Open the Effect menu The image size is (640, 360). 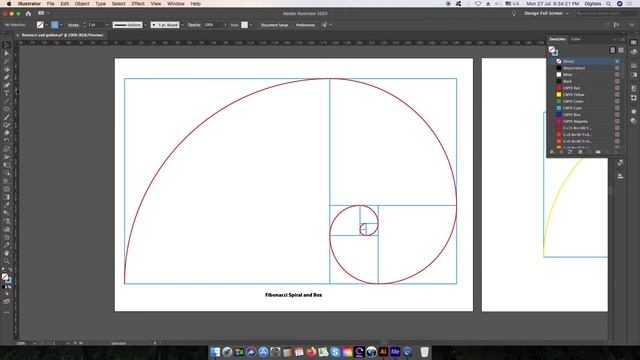click(x=138, y=4)
